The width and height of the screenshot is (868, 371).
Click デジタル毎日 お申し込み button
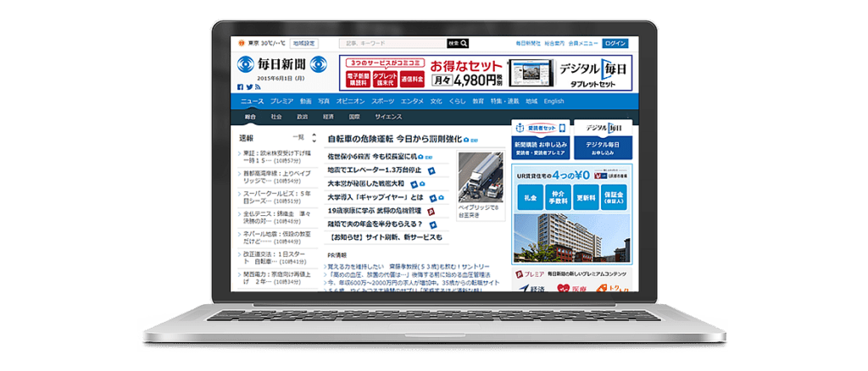[604, 147]
